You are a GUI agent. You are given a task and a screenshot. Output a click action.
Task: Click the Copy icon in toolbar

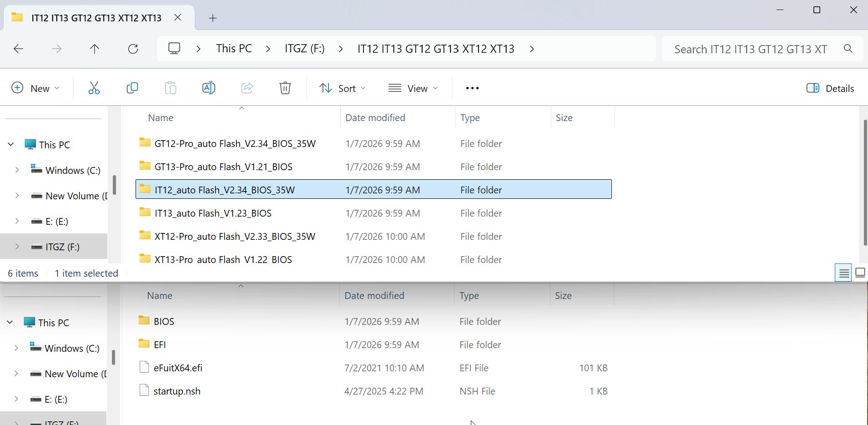click(132, 88)
